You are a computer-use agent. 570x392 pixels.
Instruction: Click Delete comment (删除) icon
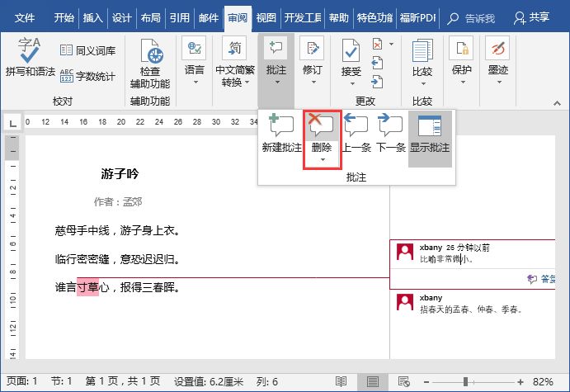pyautogui.click(x=322, y=126)
